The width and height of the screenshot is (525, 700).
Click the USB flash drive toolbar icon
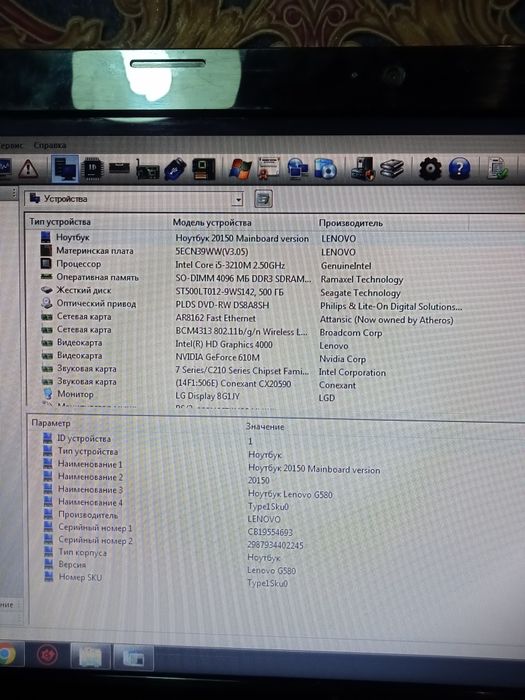coord(175,169)
